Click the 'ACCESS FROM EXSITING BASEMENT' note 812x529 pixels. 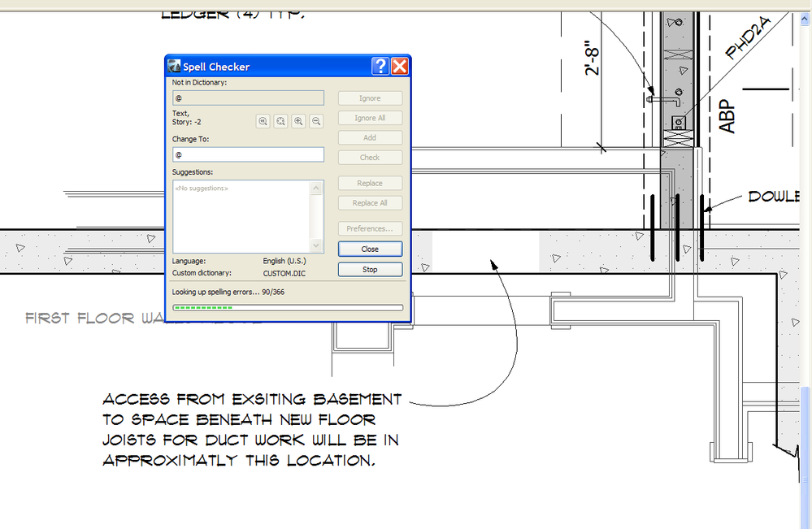coord(252,399)
